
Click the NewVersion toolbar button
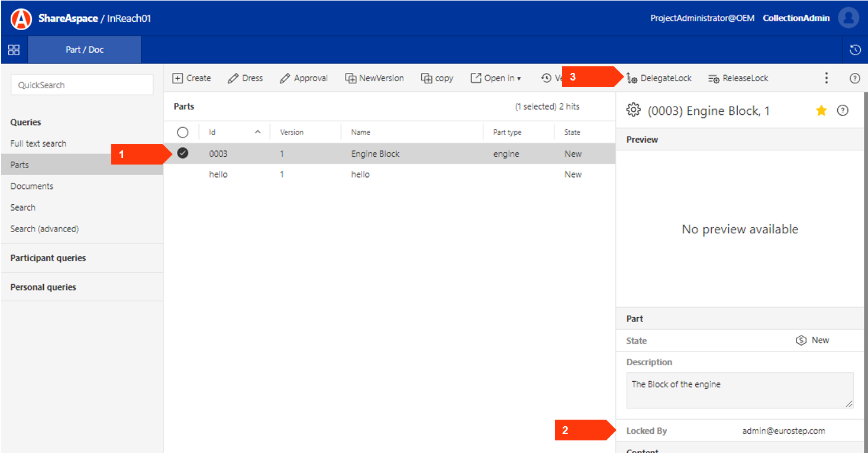(375, 78)
